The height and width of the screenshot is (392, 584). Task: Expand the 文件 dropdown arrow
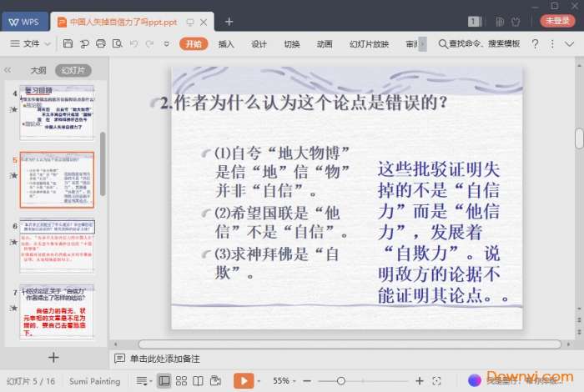point(48,44)
